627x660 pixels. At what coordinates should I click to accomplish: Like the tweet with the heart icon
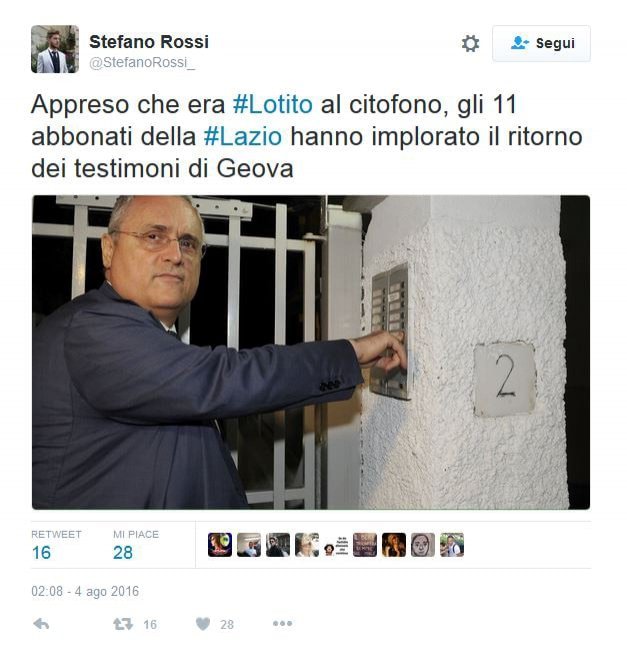(203, 624)
